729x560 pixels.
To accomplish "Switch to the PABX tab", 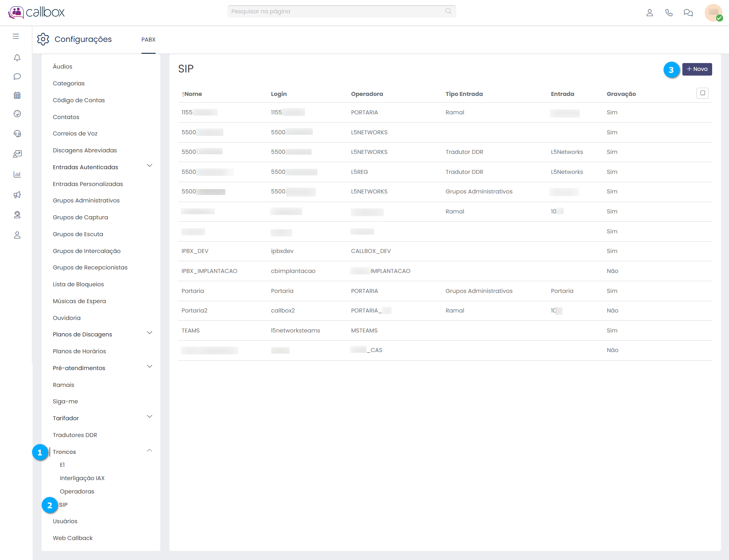I will [149, 40].
